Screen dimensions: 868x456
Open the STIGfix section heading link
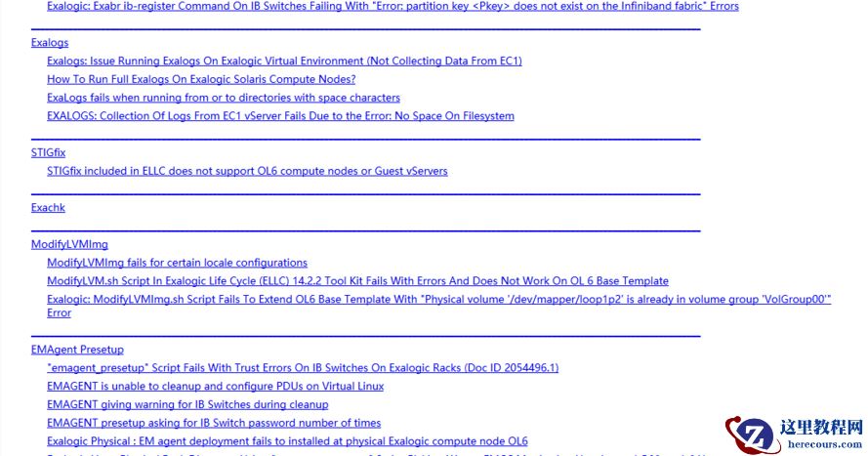point(48,152)
